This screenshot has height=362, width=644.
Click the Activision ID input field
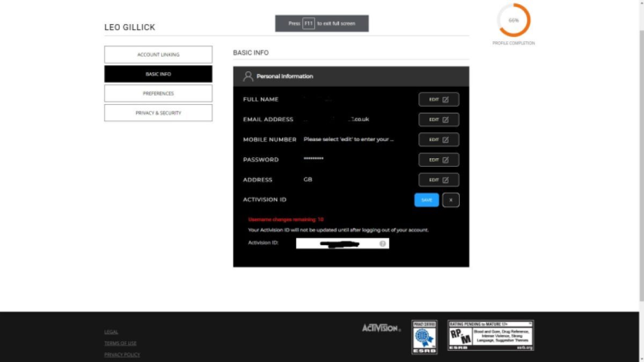(x=342, y=243)
